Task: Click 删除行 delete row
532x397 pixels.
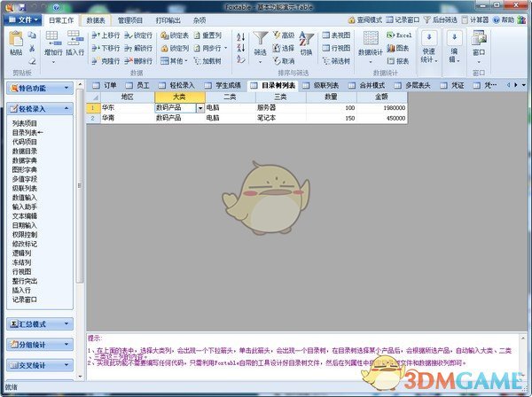Action: click(x=138, y=61)
